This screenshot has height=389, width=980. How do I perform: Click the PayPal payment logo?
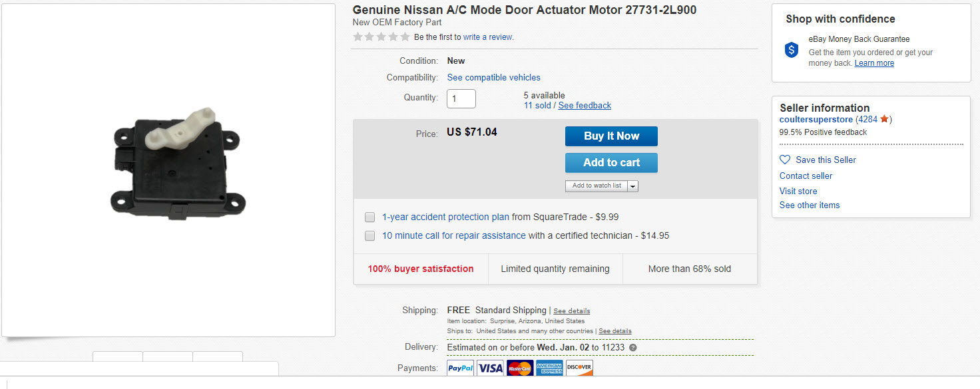460,368
